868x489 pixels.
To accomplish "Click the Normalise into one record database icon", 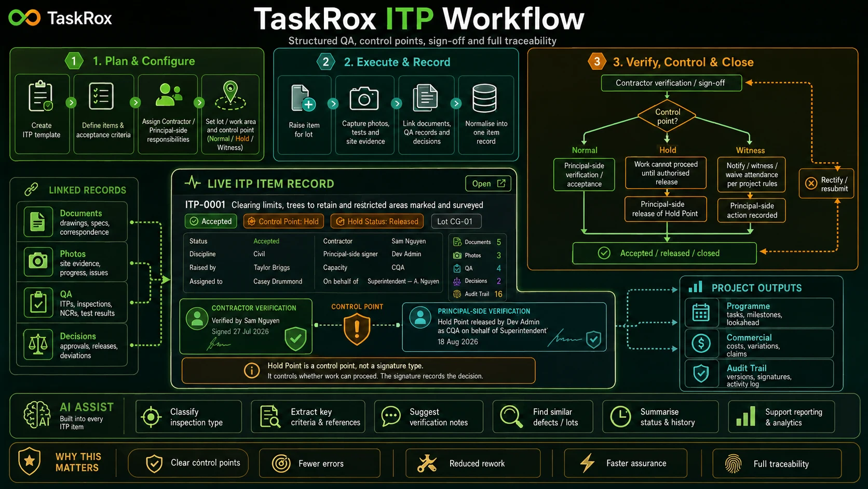I will [484, 98].
